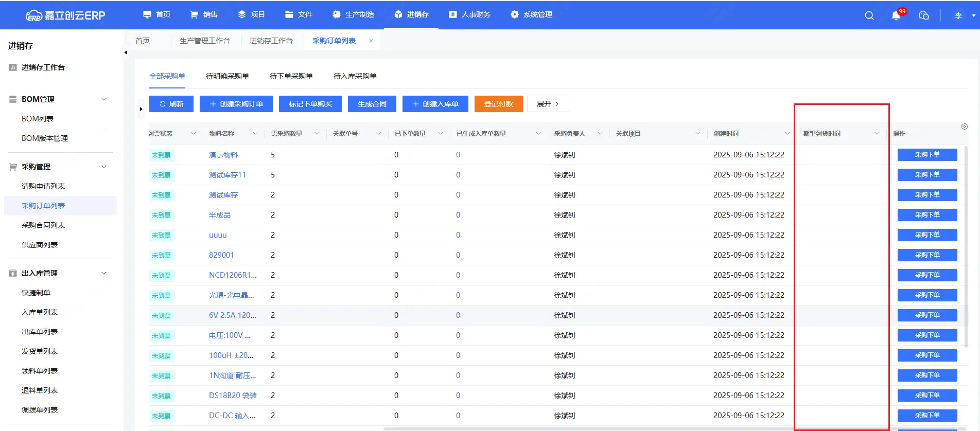Image resolution: width=980 pixels, height=431 pixels.
Task: Click the 刷新 refresh button
Action: pos(171,104)
